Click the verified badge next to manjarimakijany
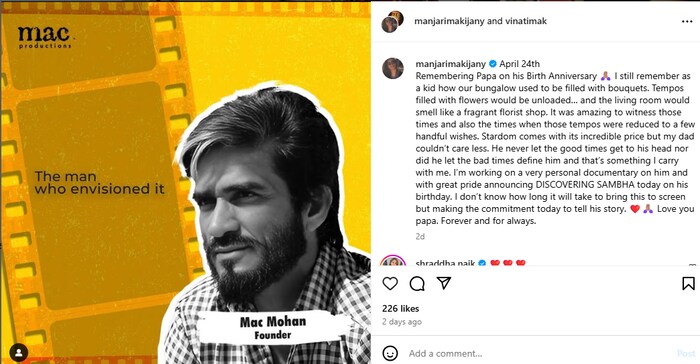This screenshot has height=364, width=700. (492, 64)
